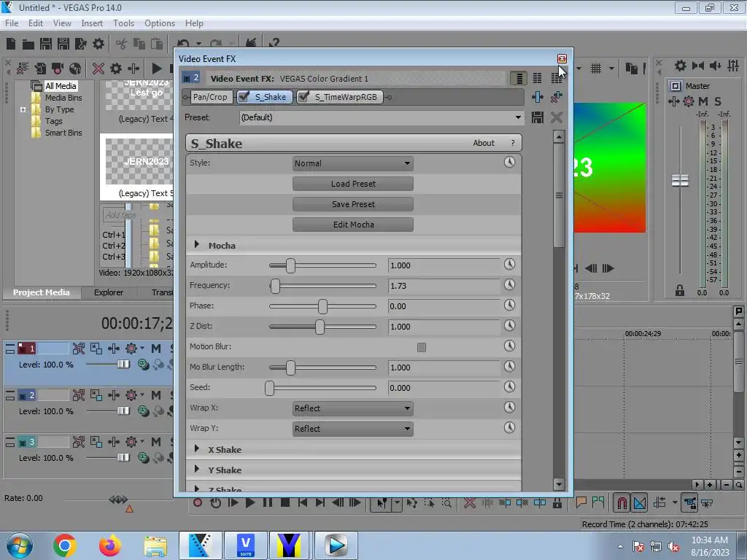The image size is (747, 560).
Task: Toggle the S_TimeWarpRGB effect checkbox
Action: [303, 97]
